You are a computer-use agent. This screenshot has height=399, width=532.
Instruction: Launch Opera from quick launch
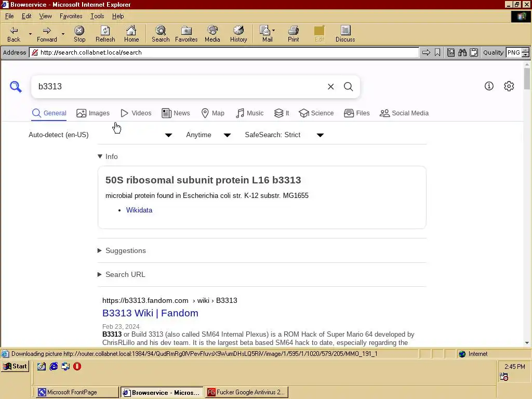point(77,366)
